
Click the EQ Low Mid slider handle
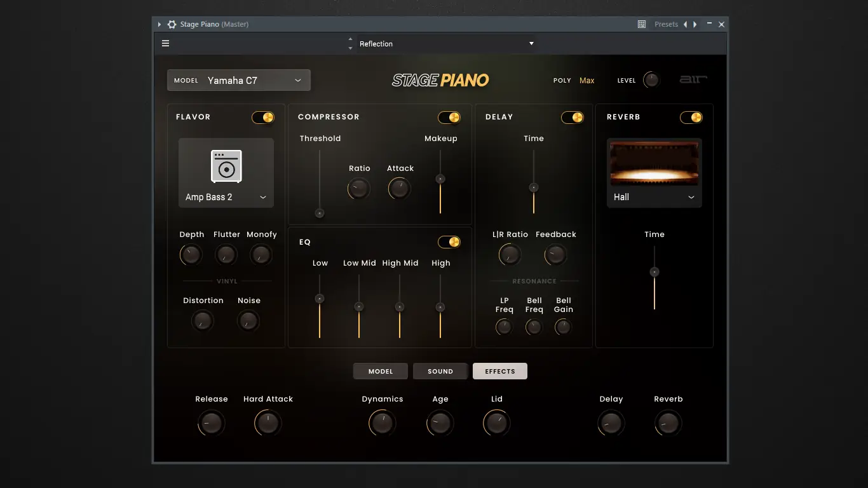[359, 307]
